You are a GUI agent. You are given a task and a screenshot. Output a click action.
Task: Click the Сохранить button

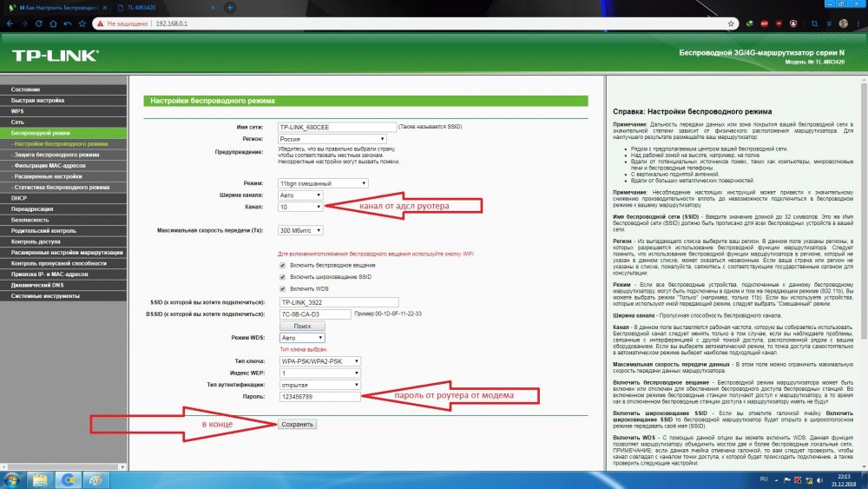click(x=298, y=424)
